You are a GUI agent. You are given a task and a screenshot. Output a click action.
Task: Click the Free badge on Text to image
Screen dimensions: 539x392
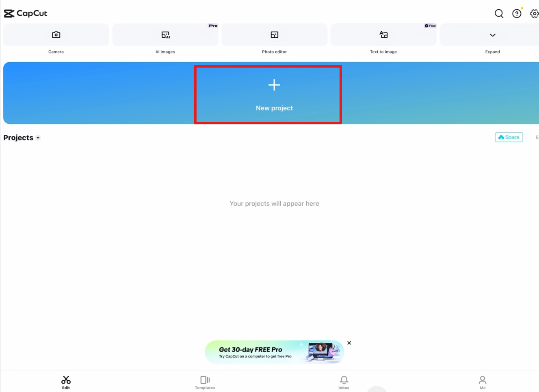(430, 26)
